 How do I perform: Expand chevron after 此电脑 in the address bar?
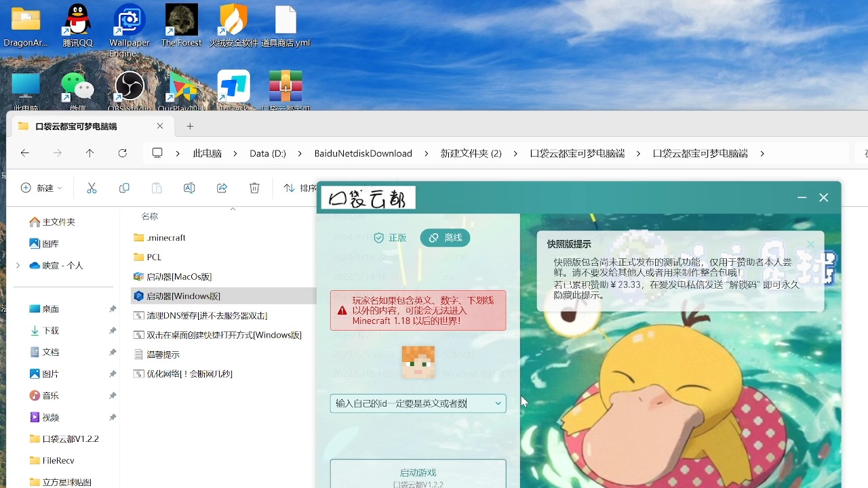click(235, 154)
